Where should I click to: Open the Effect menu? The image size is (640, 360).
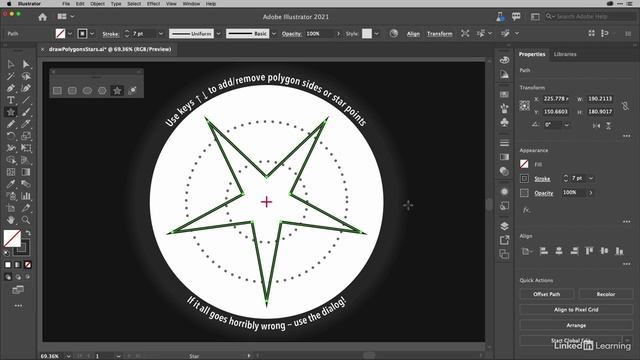153,4
